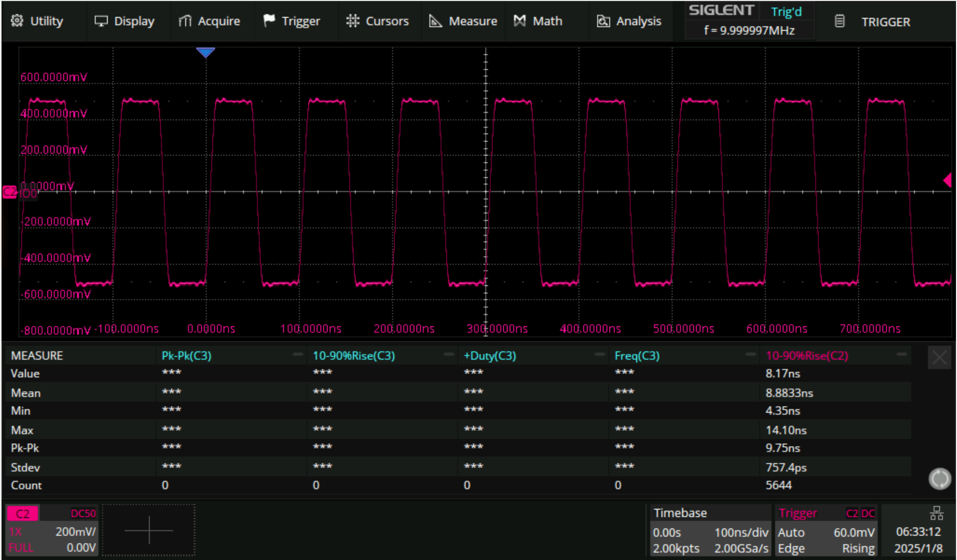The width and height of the screenshot is (957, 560).
Task: Open the Acquire menu
Action: pyautogui.click(x=209, y=21)
